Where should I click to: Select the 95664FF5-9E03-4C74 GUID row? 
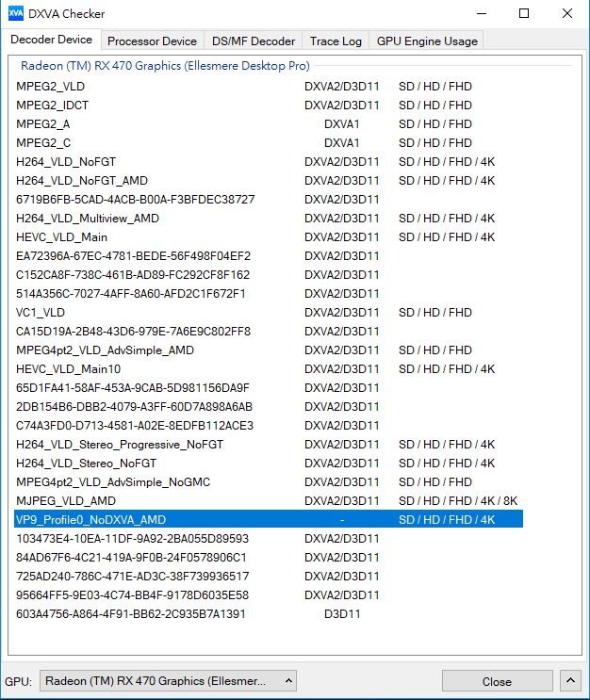click(269, 595)
